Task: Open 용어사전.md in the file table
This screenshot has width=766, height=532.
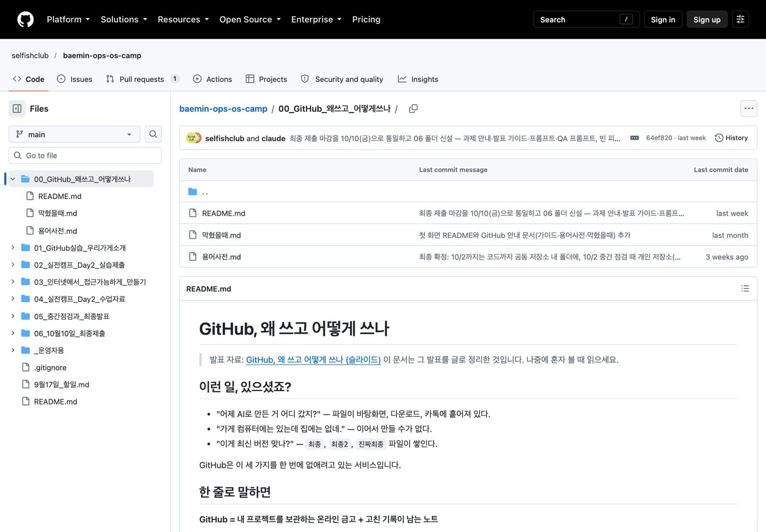Action: point(221,257)
